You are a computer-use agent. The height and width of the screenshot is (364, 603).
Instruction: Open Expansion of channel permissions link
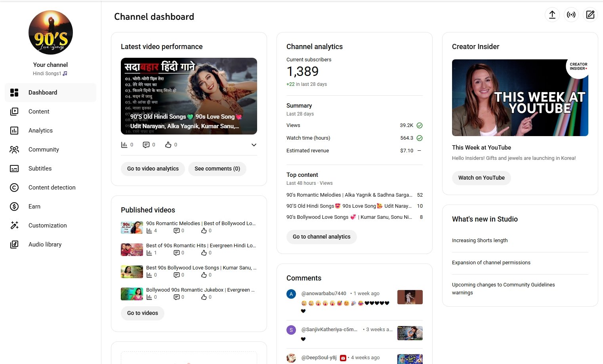491,263
